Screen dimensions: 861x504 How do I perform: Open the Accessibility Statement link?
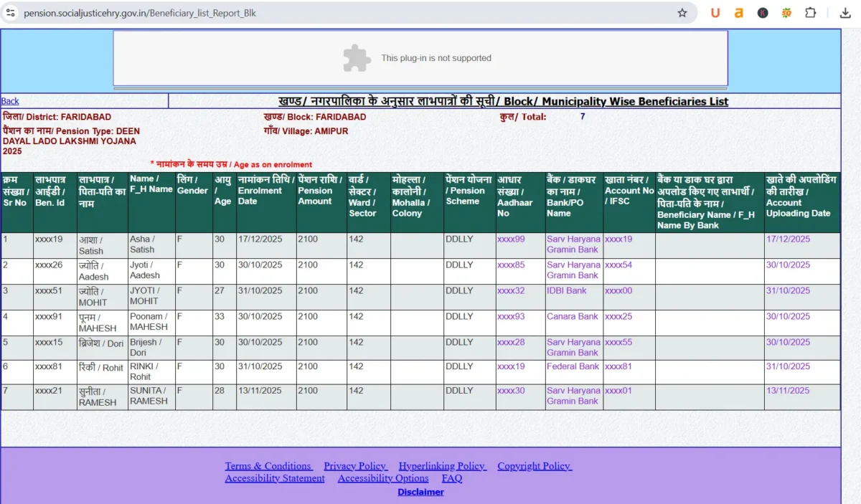point(274,478)
